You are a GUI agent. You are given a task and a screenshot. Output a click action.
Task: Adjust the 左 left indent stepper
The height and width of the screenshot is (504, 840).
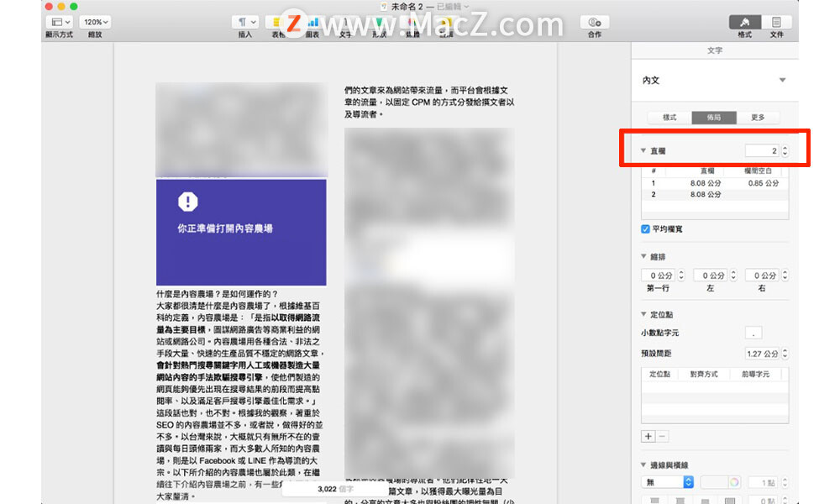[733, 276]
